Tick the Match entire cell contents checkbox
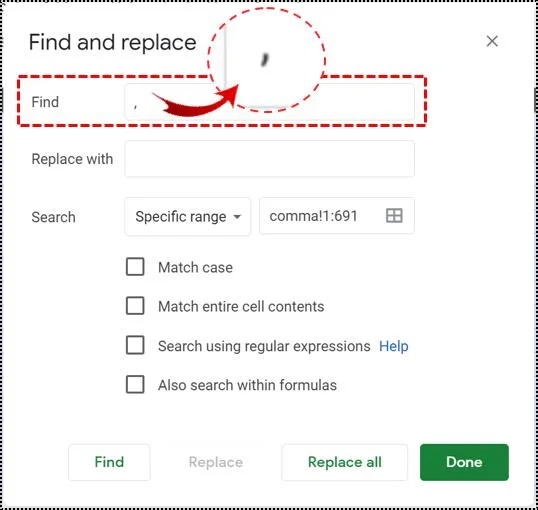Screen dimensions: 538x510 (x=135, y=306)
